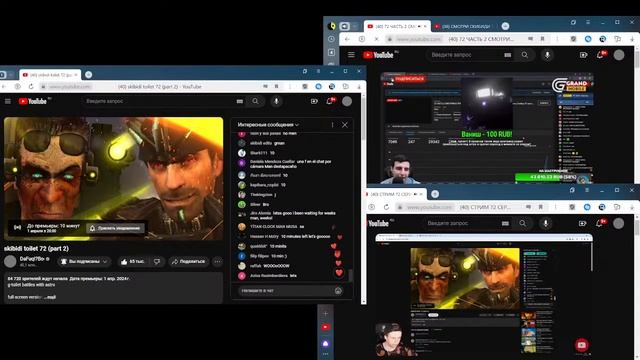Viewport: 640px width, 360px height.
Task: Open live chat three-dot options menu
Action: 332,125
